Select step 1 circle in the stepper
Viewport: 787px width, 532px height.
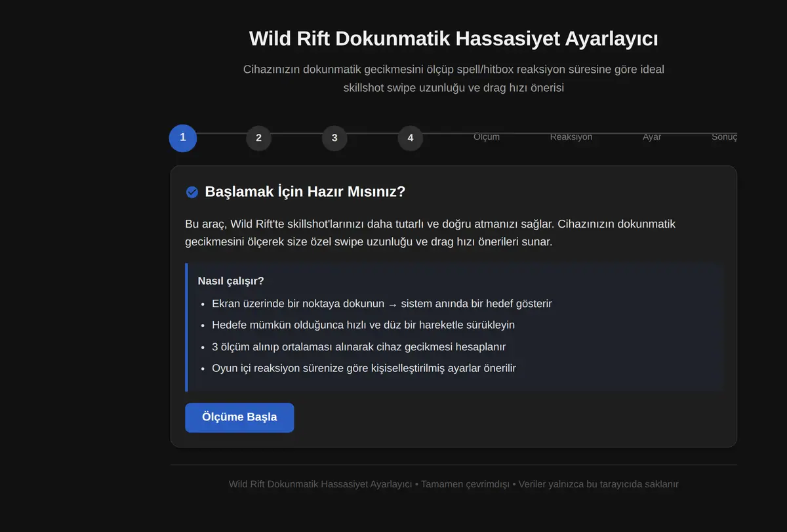[x=183, y=138]
